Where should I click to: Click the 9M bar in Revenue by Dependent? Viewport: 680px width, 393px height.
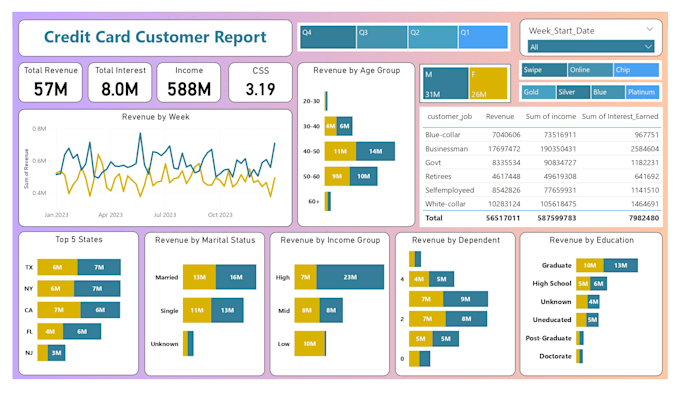click(x=465, y=299)
